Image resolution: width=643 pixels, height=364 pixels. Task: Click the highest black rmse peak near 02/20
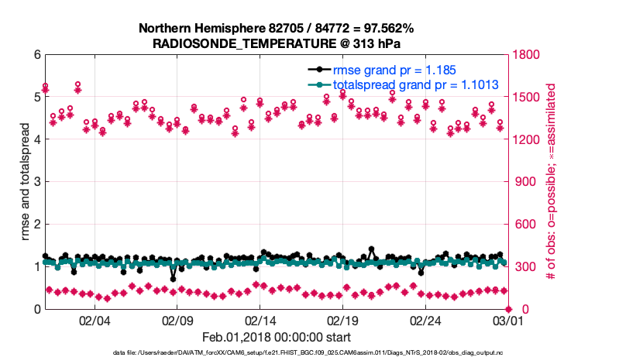372,249
